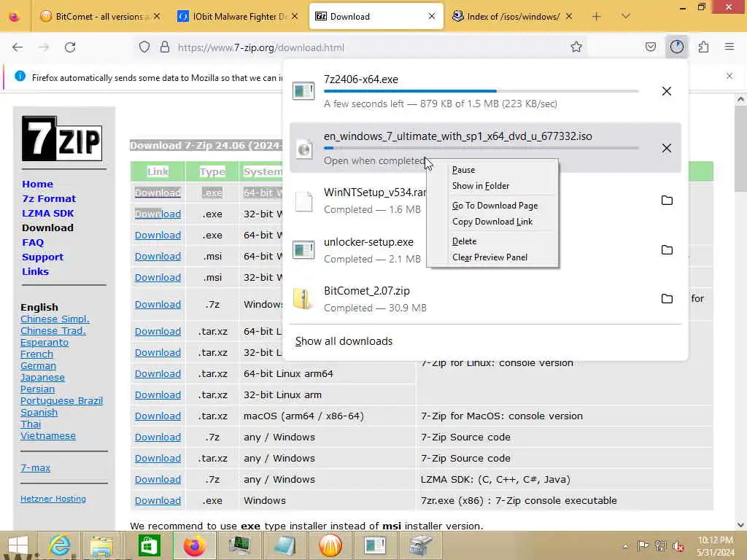Click the Firefox Downloads toolbar icon
The width and height of the screenshot is (747, 560).
[676, 47]
